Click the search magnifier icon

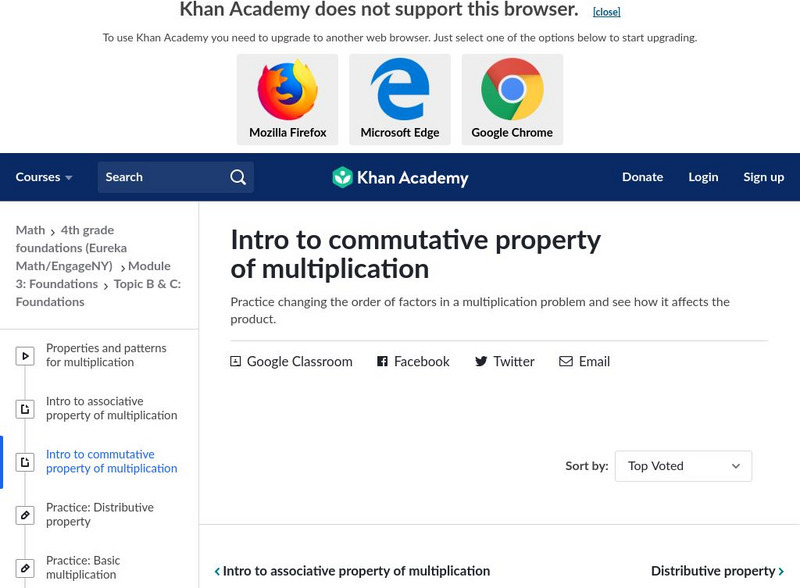click(237, 177)
